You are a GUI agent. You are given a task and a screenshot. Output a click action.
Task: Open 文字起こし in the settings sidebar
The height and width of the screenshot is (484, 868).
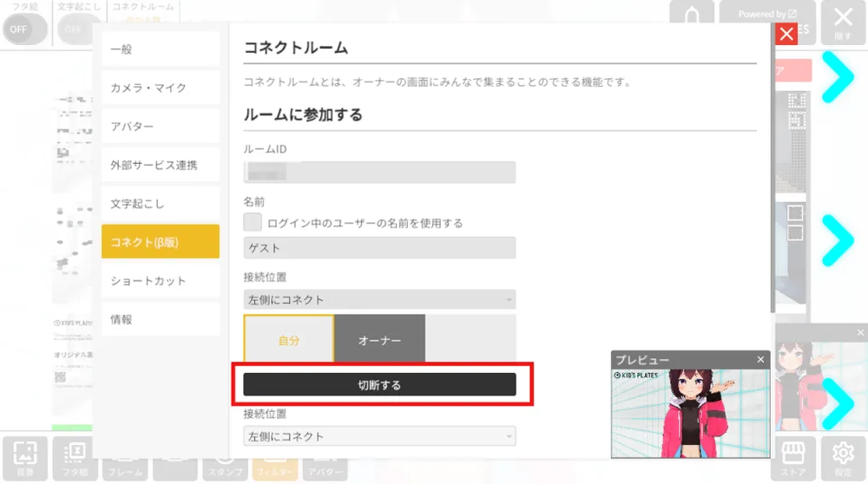(x=161, y=204)
